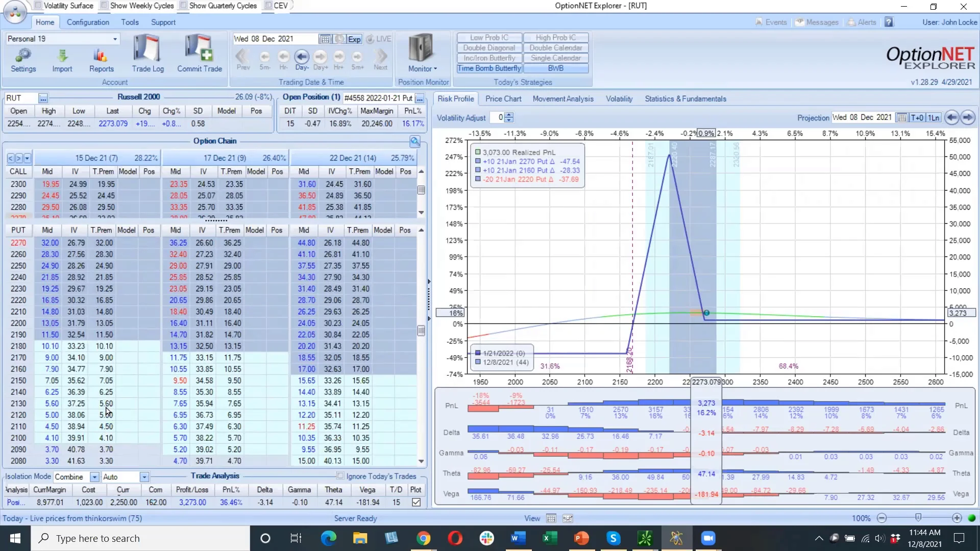This screenshot has height=551, width=980.
Task: Click the Exp button beside the date
Action: pos(354,39)
